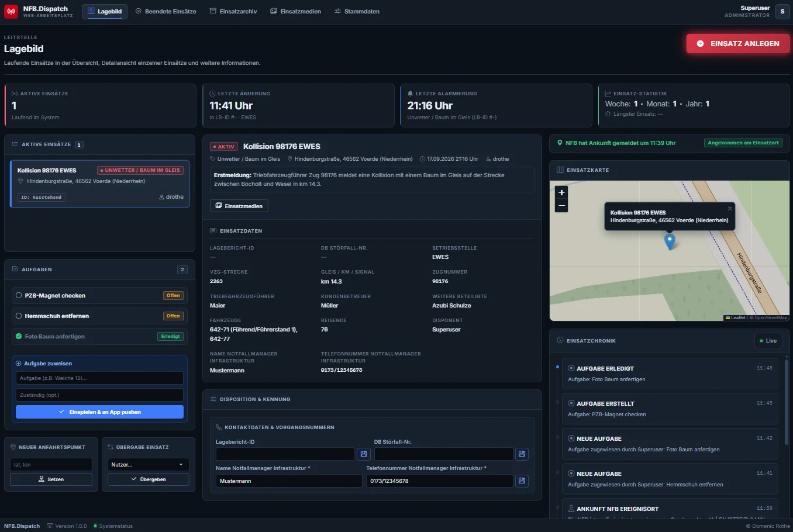
Task: Click the Telefonnummer Notfallmanager input field
Action: (440, 481)
